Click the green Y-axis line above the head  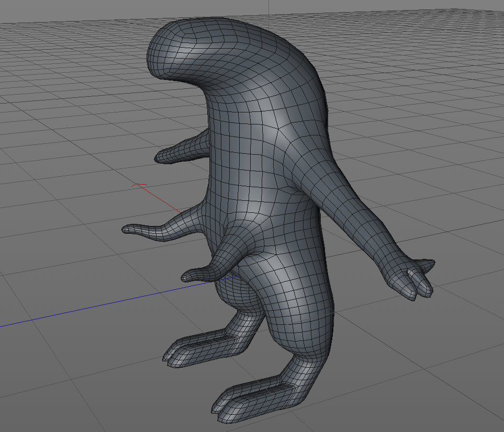pos(268,15)
